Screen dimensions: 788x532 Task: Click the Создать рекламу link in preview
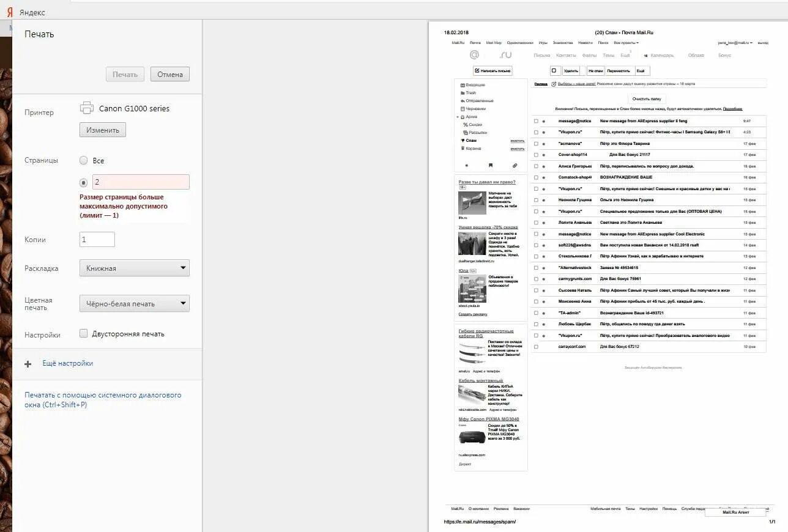pyautogui.click(x=473, y=314)
